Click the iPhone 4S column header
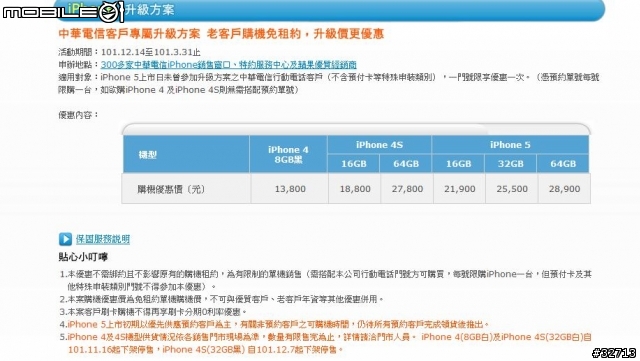 click(x=379, y=145)
